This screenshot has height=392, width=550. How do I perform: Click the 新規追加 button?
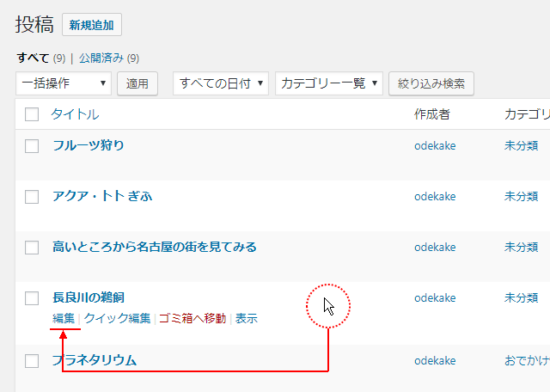pyautogui.click(x=92, y=25)
